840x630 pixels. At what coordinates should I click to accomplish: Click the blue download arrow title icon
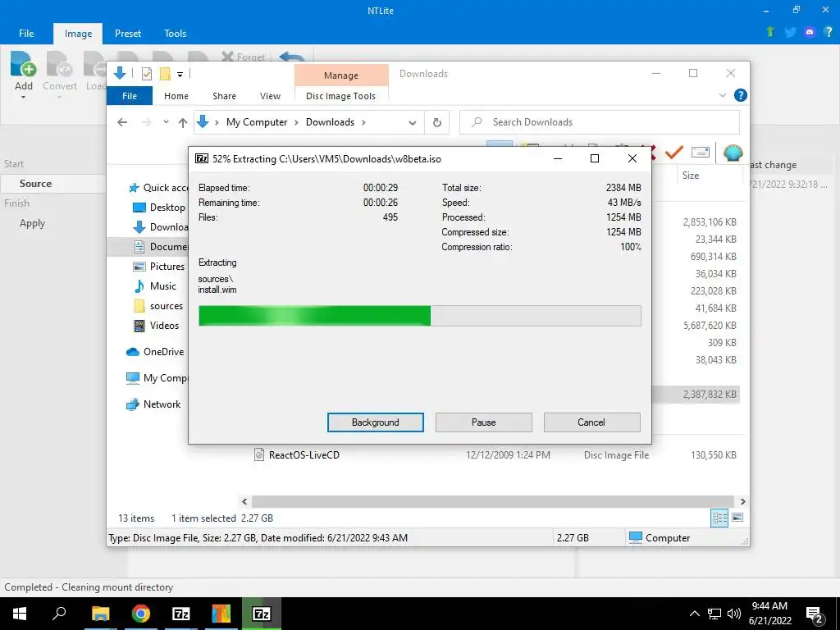point(120,73)
